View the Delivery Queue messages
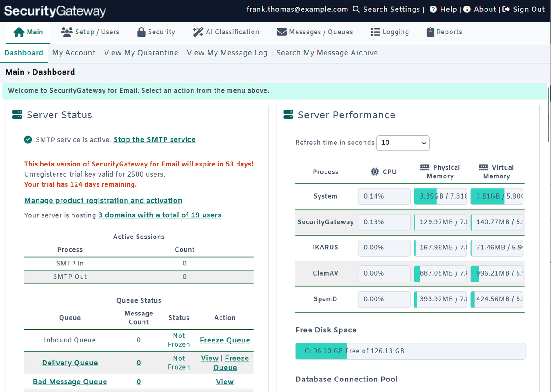The image size is (551, 392). [209, 359]
